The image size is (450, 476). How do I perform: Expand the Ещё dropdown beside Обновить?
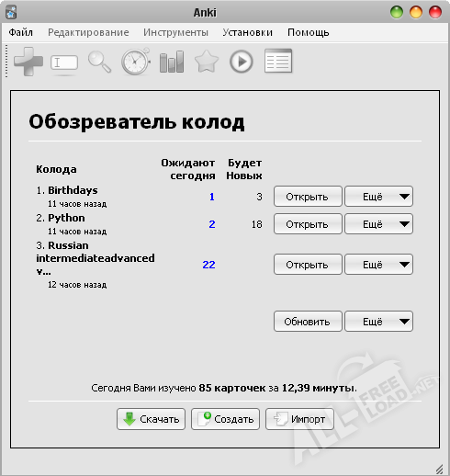pyautogui.click(x=378, y=322)
